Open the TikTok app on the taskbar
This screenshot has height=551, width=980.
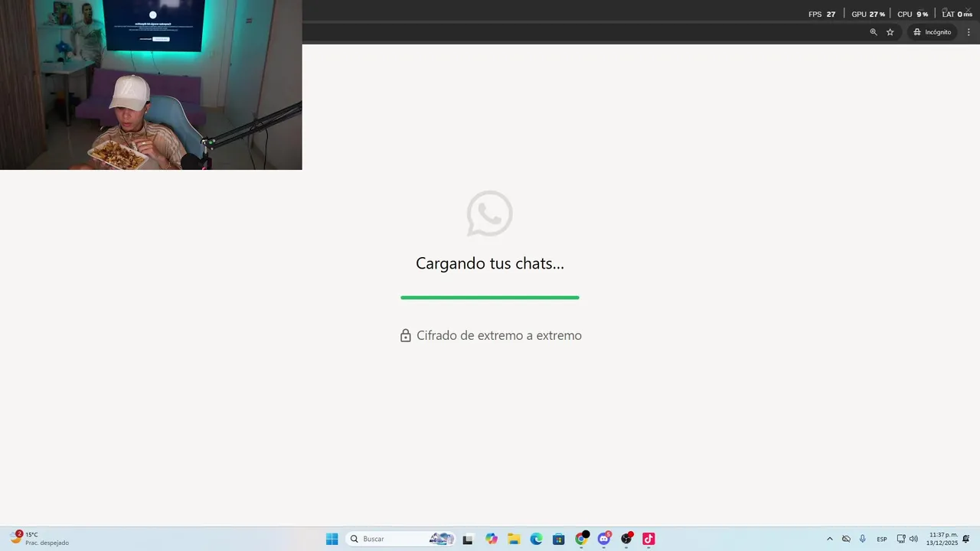648,539
